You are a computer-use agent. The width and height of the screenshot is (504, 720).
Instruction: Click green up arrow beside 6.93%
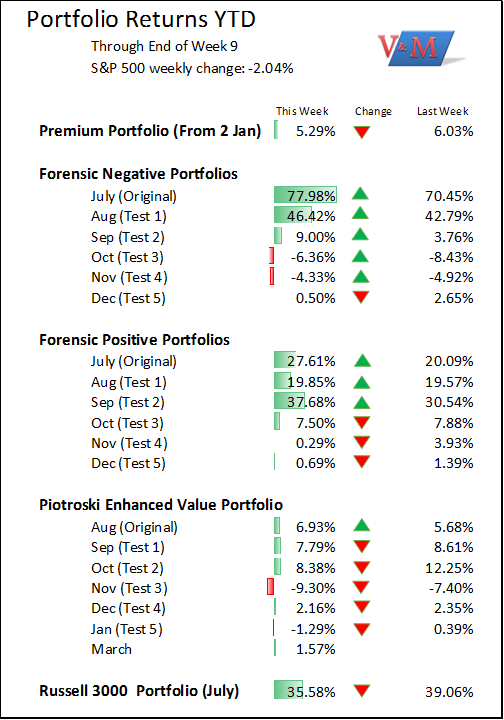click(362, 525)
